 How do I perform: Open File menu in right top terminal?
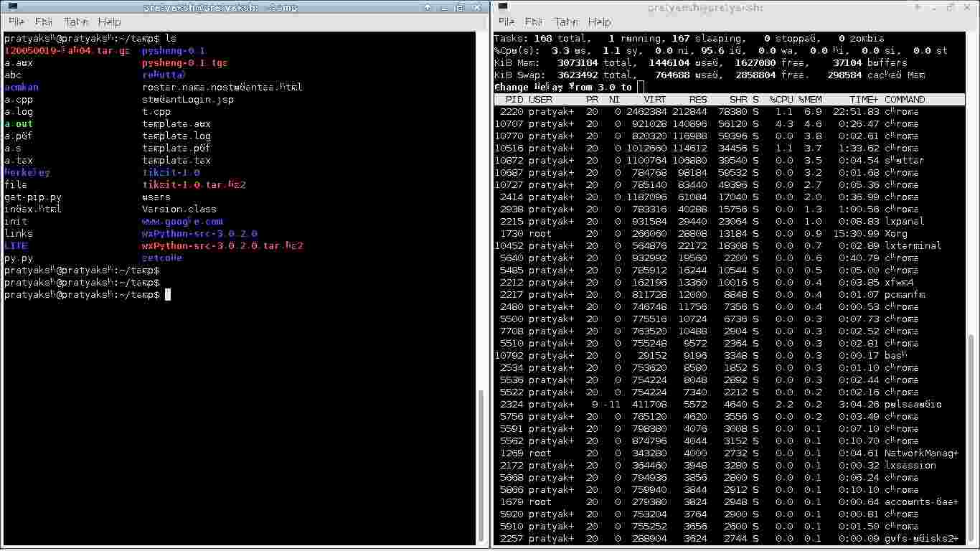[506, 22]
